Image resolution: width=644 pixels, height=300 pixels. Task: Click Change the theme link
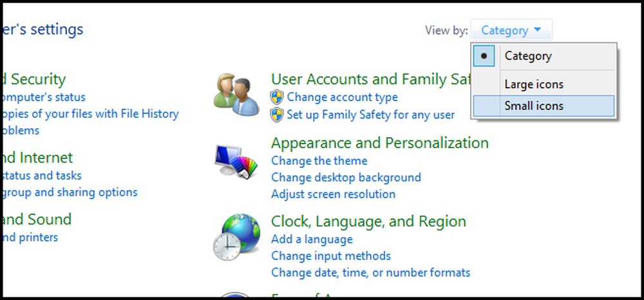click(x=319, y=161)
